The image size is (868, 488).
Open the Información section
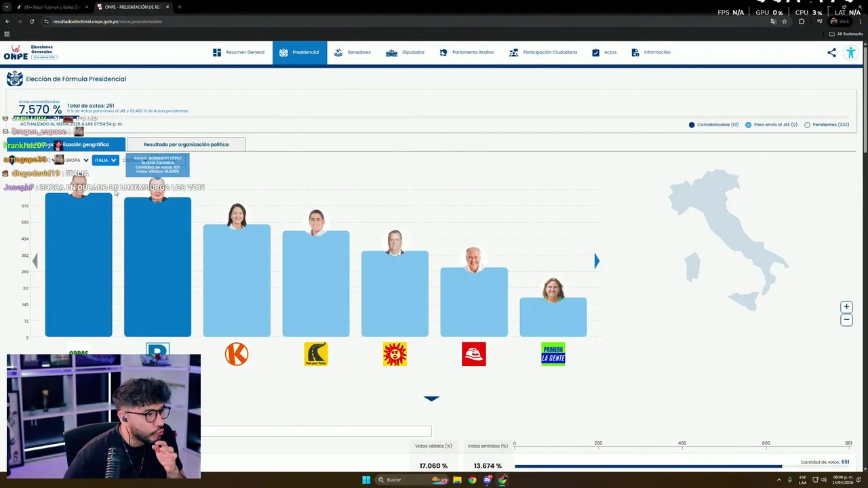pos(650,52)
